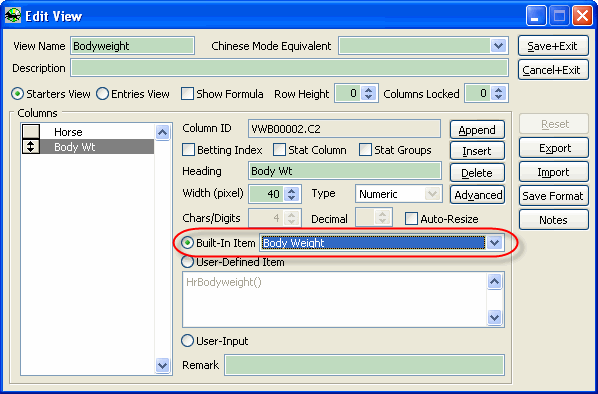
Task: Expand the Built-In Item Body Weight dropdown
Action: [494, 243]
